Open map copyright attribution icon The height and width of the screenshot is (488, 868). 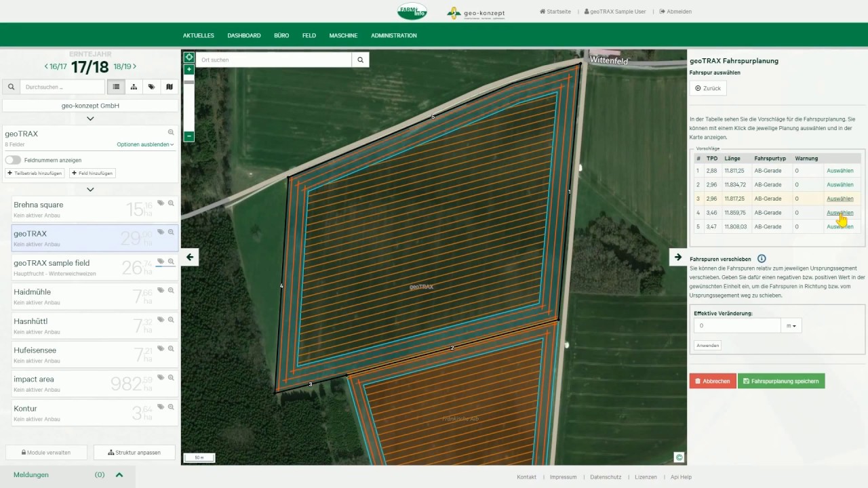click(679, 457)
